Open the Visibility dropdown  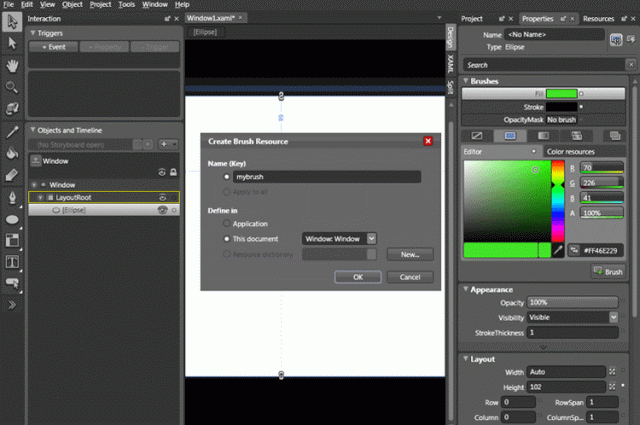(x=613, y=317)
